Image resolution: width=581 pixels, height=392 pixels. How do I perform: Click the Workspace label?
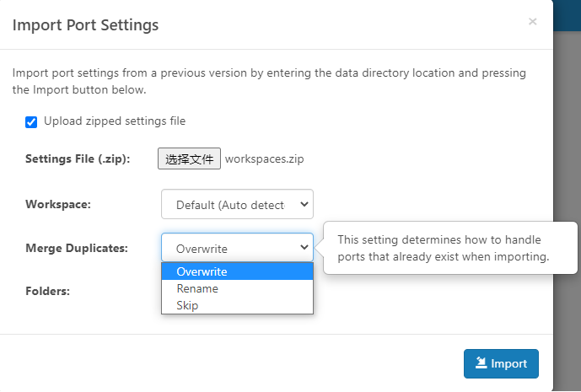(x=58, y=204)
